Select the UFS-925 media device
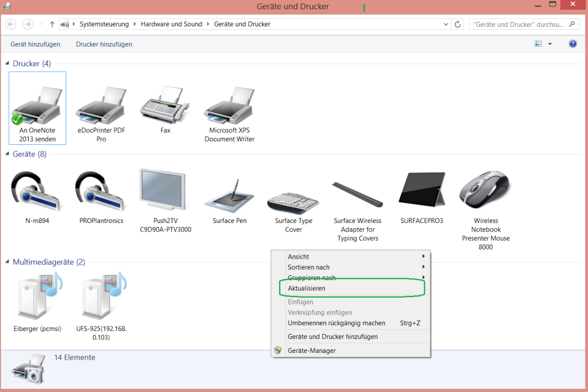 pos(101,306)
